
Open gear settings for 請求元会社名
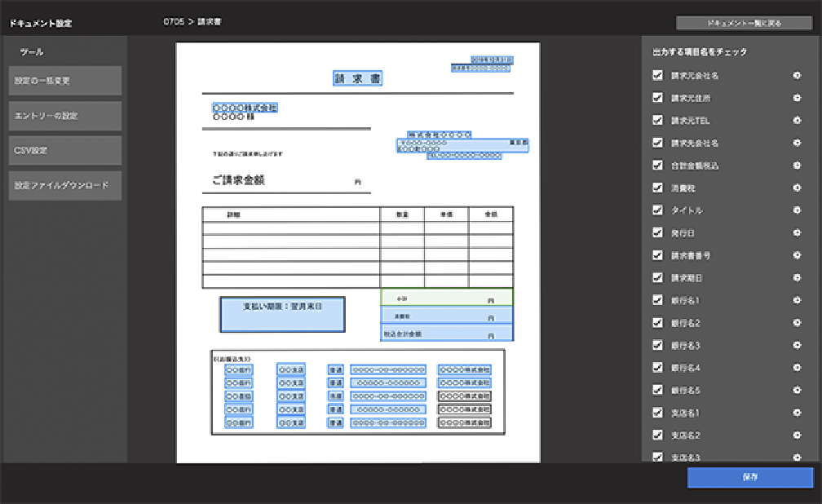pos(797,76)
